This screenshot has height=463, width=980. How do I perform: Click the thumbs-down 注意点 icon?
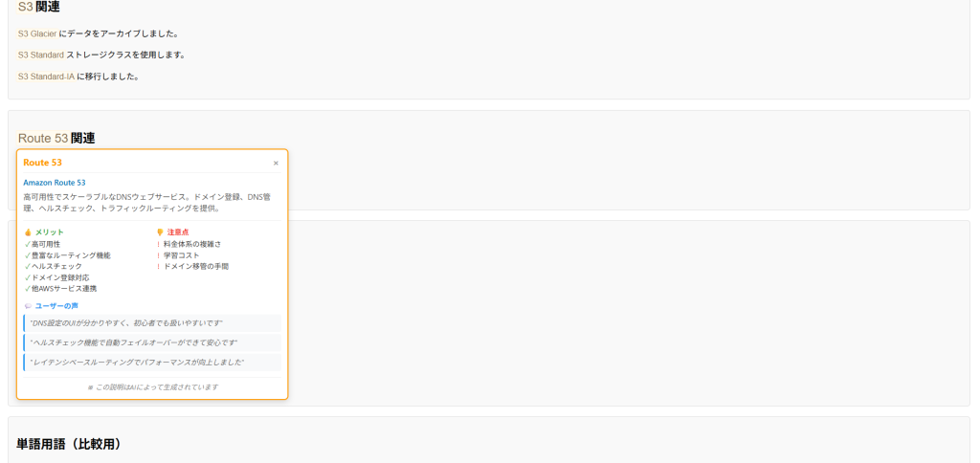point(160,232)
